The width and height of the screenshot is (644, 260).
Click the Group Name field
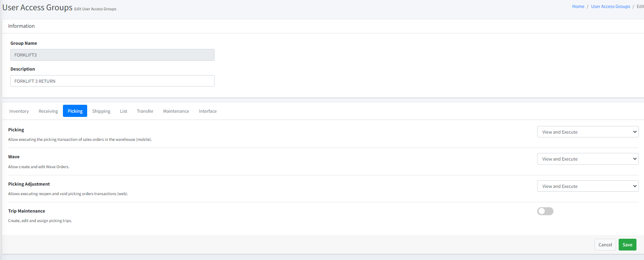[112, 55]
